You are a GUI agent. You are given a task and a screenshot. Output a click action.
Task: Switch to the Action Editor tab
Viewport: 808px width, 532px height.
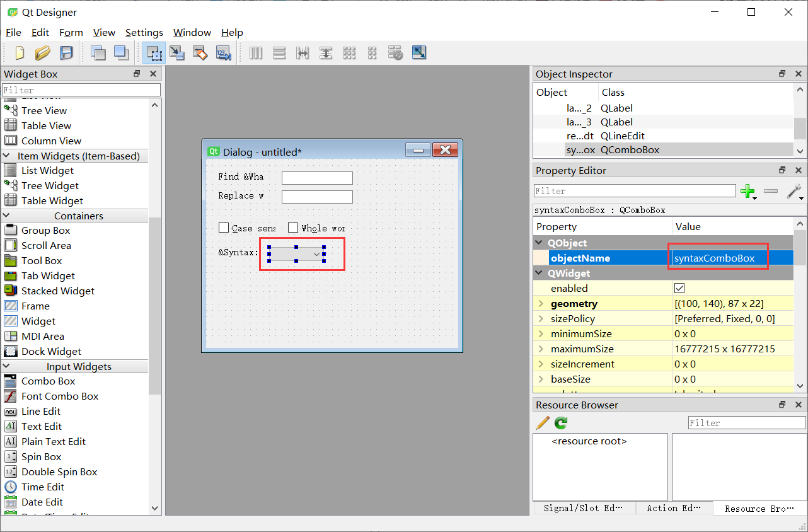click(x=674, y=508)
